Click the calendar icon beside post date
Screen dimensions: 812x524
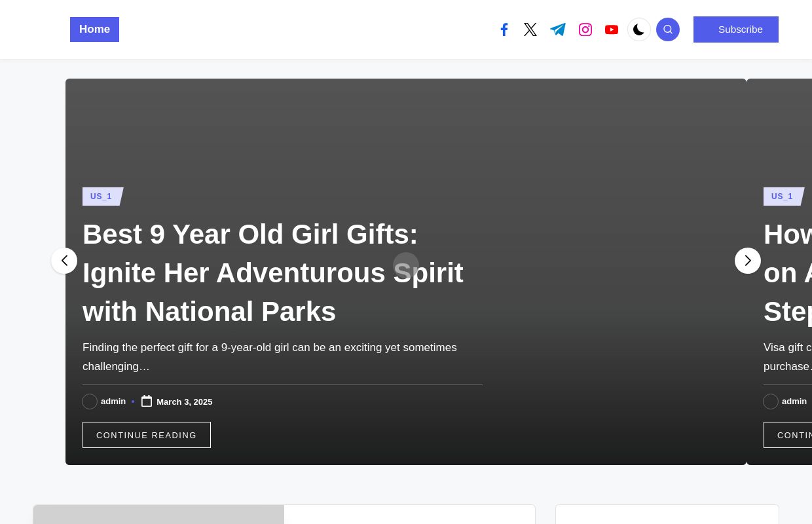click(x=147, y=402)
